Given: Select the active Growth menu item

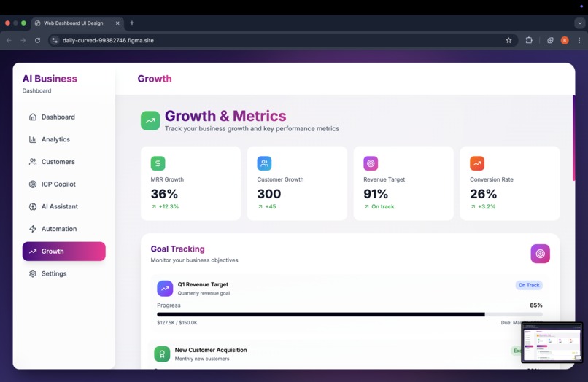Looking at the screenshot, I should point(63,252).
